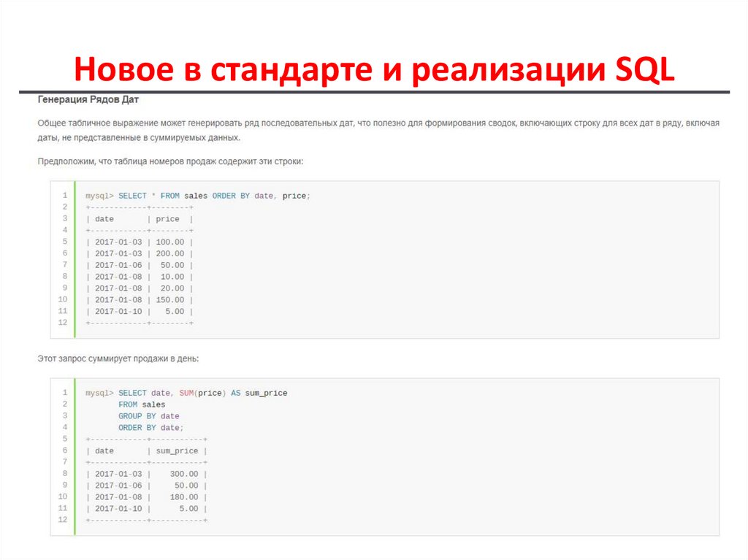Click the price value "20.00"
This screenshot has width=748, height=560.
(x=172, y=288)
